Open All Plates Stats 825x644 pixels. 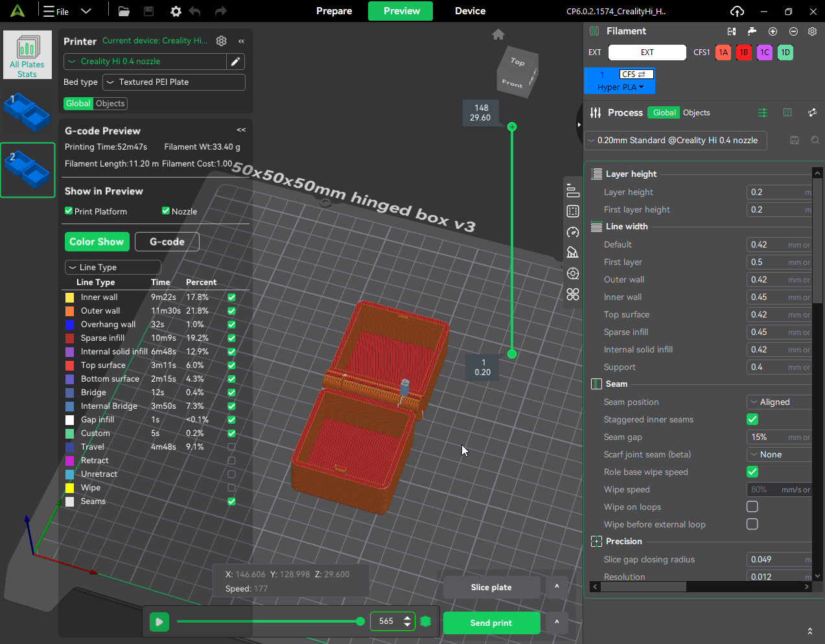[27, 56]
